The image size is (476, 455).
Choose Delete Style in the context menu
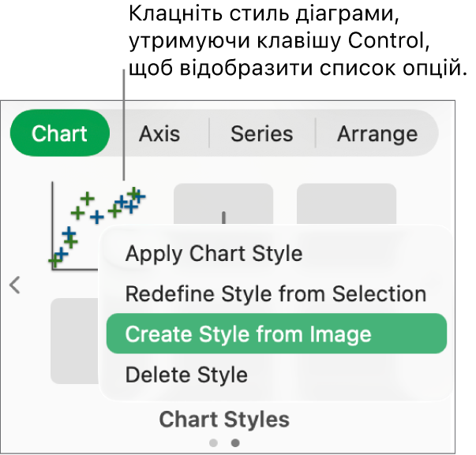coord(186,375)
